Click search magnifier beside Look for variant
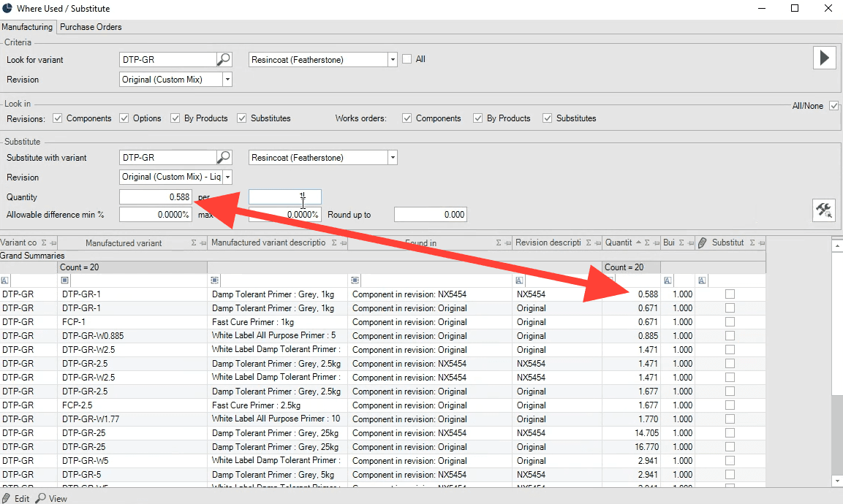 pos(224,60)
